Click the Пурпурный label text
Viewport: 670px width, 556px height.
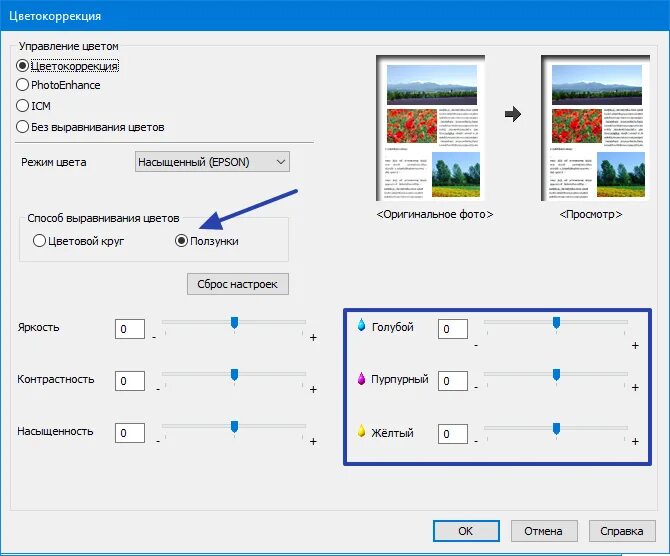point(400,379)
